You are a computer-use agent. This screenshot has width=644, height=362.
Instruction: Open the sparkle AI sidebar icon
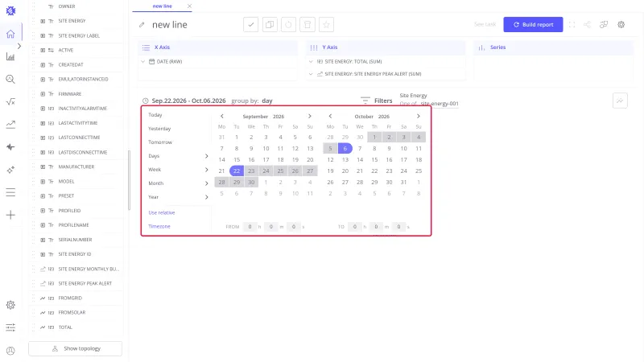tap(10, 170)
